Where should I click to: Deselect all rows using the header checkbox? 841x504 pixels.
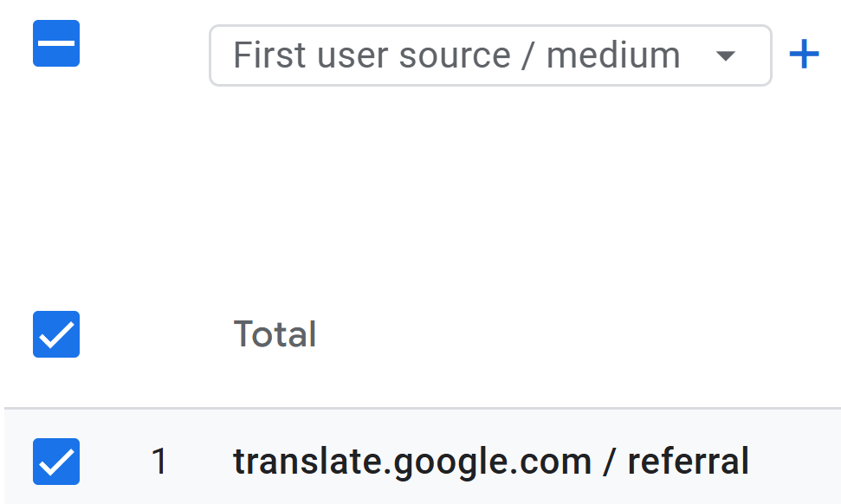point(56,43)
